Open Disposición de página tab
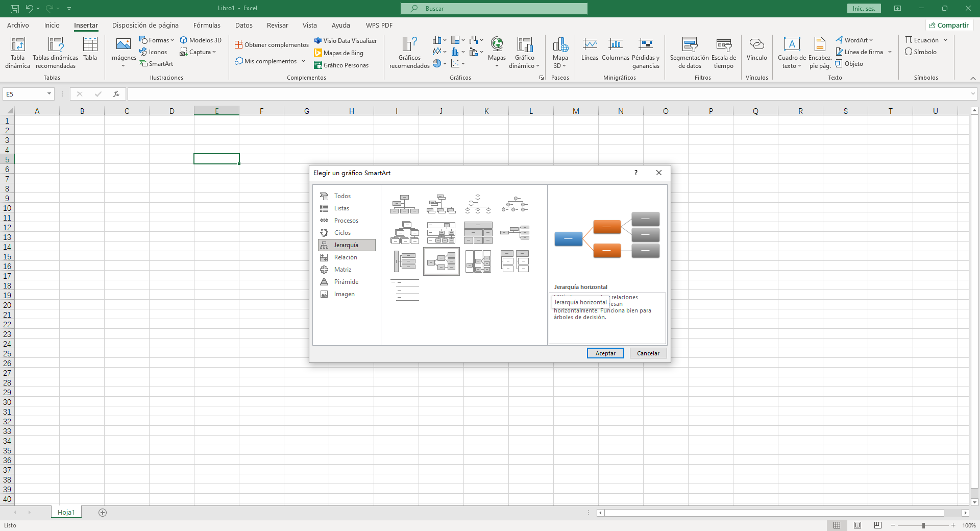Image resolution: width=980 pixels, height=531 pixels. (x=145, y=26)
